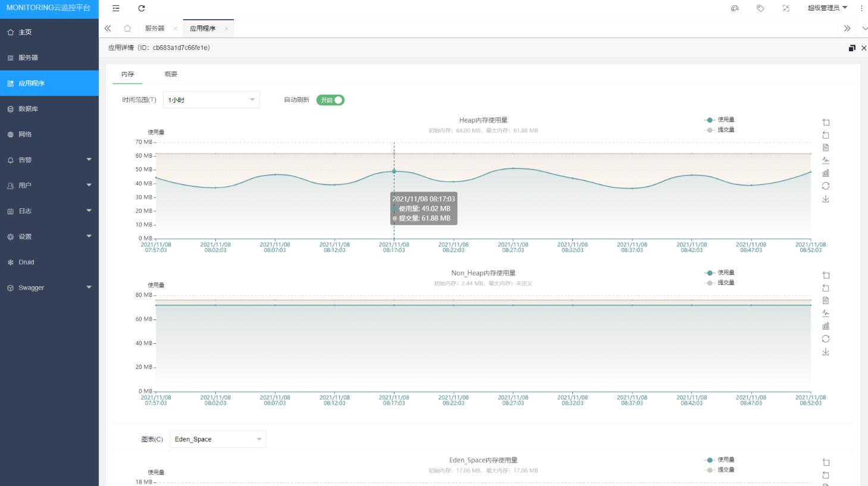Screen dimensions: 868x486
Task: Toggle the fullscreen icon in the header
Action: pyautogui.click(x=786, y=8)
